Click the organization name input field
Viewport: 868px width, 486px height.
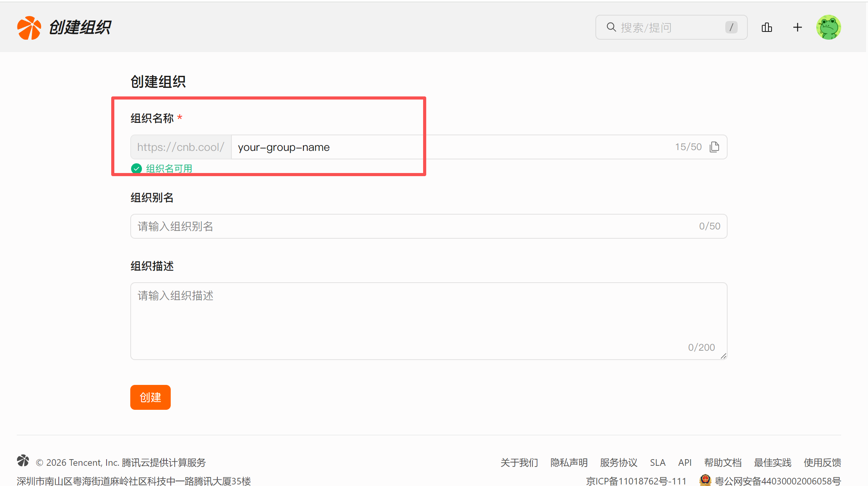[x=447, y=147]
